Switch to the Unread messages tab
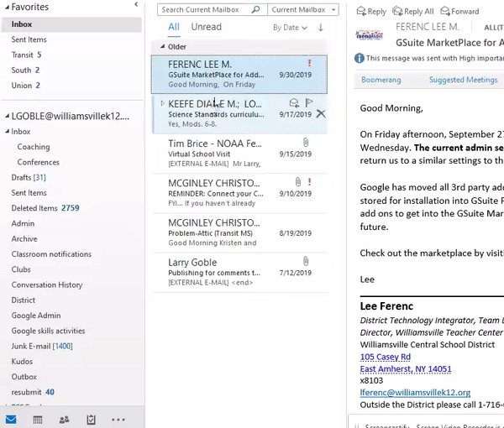 pos(207,27)
